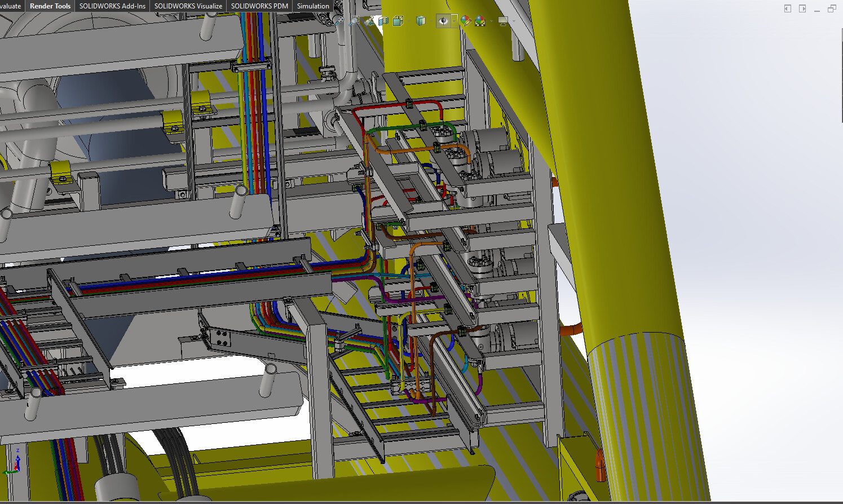Expand the Hide/Show Items dropdown arrow
This screenshot has height=504, width=843.
tap(454, 21)
